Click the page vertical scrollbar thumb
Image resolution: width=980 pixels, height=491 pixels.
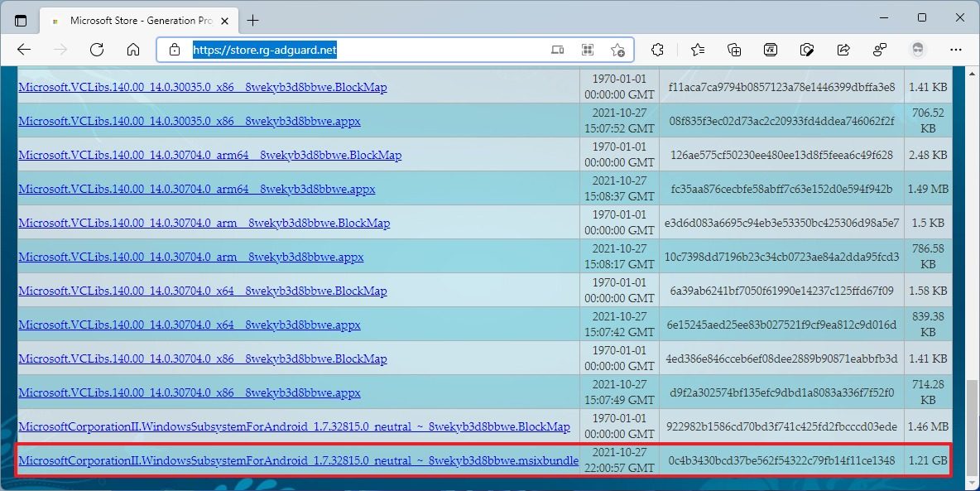tap(971, 428)
